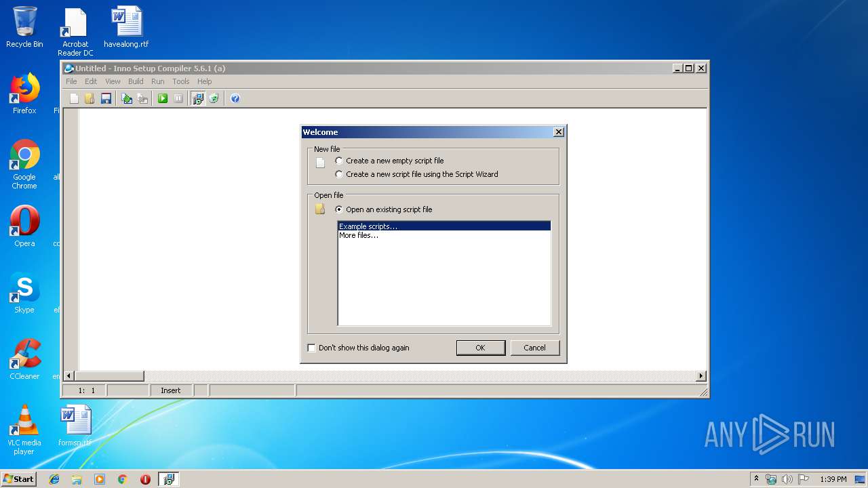
Task: Click Inno Setup Compiler taskbar button
Action: [168, 479]
